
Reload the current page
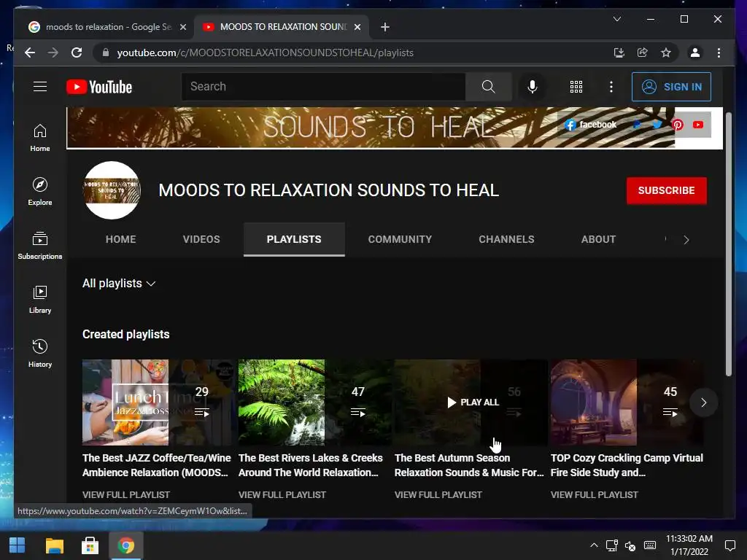click(x=77, y=52)
